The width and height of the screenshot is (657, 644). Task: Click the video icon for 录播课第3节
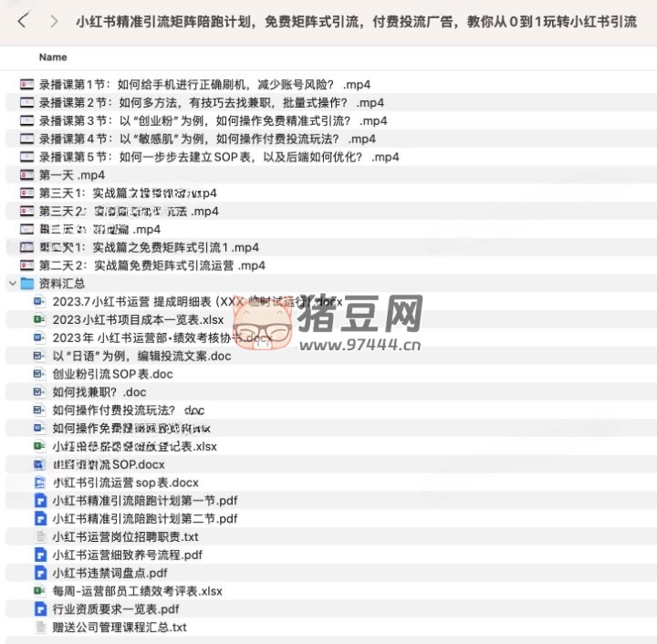[x=26, y=121]
